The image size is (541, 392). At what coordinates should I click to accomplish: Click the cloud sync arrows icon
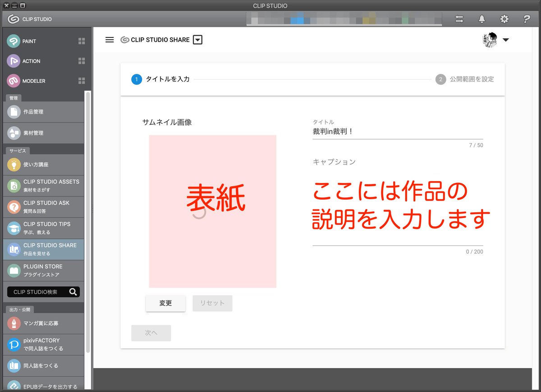[459, 19]
